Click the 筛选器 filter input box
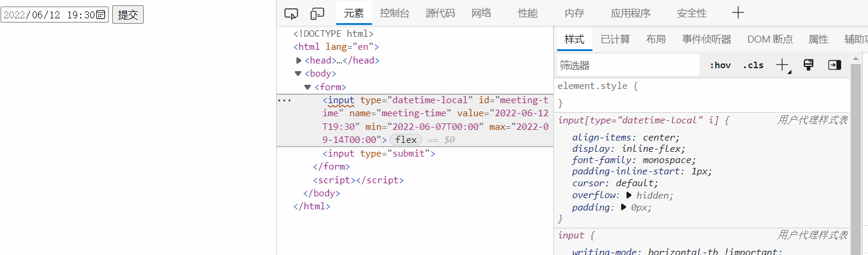 [628, 65]
